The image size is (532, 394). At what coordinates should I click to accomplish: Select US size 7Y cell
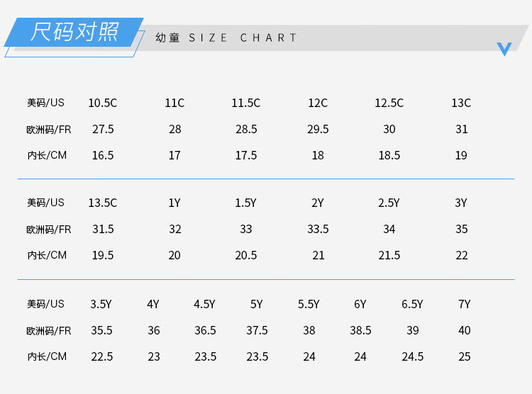click(465, 304)
